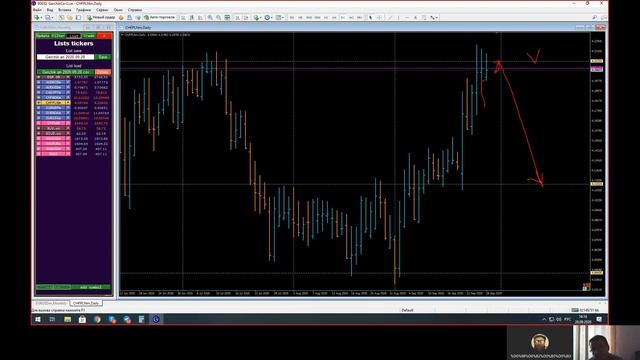Open the New Chart toolbar icon
Viewport: 640px width, 360px height.
click(x=37, y=18)
